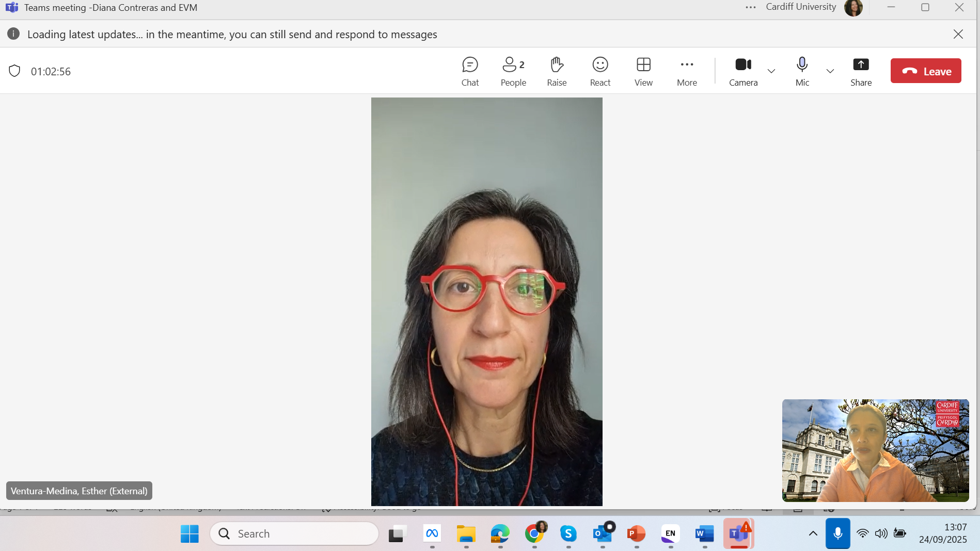Toggle the taskbar microphone indicator

pos(837,533)
